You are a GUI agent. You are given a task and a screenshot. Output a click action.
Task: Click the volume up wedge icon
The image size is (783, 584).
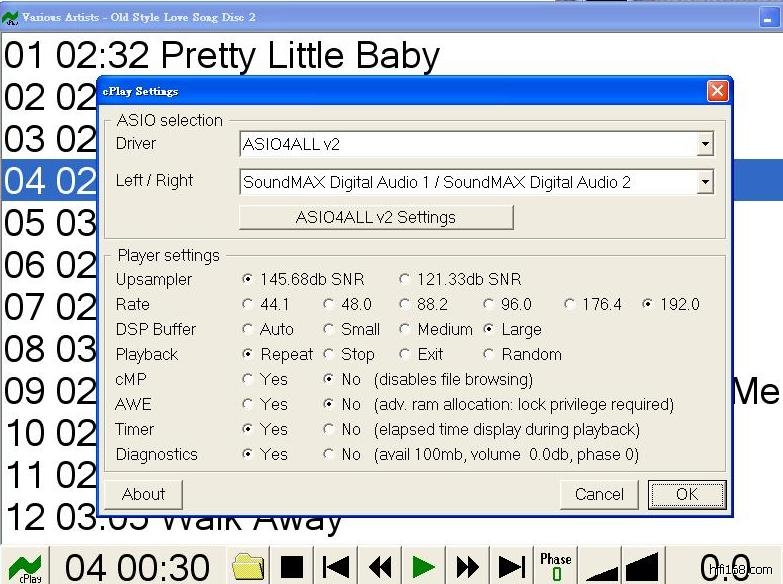pyautogui.click(x=642, y=566)
